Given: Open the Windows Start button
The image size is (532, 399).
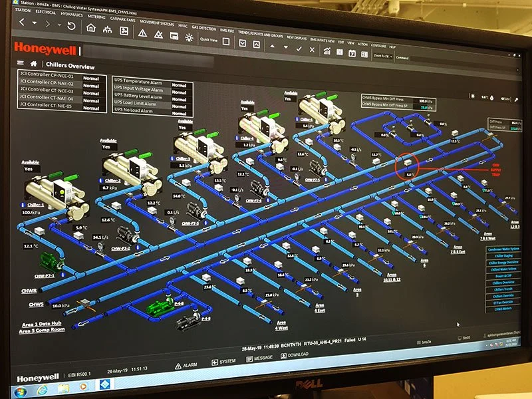Looking at the screenshot, I should [19, 391].
